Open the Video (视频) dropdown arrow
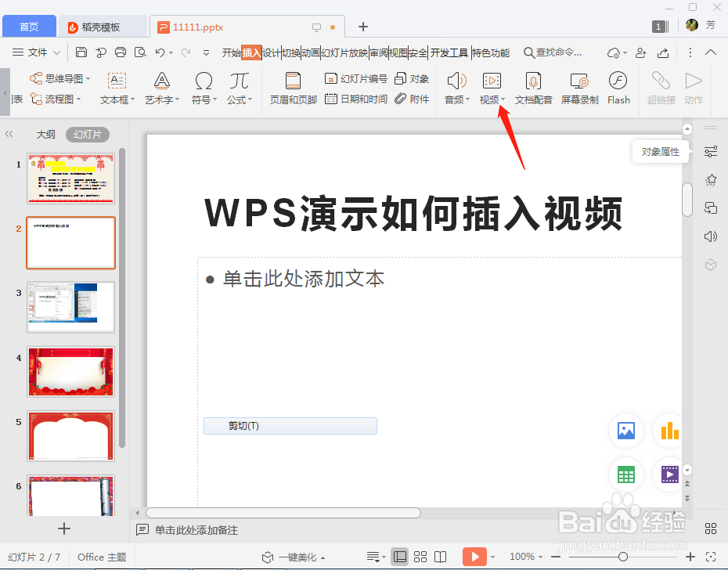This screenshot has width=728, height=570. [x=503, y=99]
